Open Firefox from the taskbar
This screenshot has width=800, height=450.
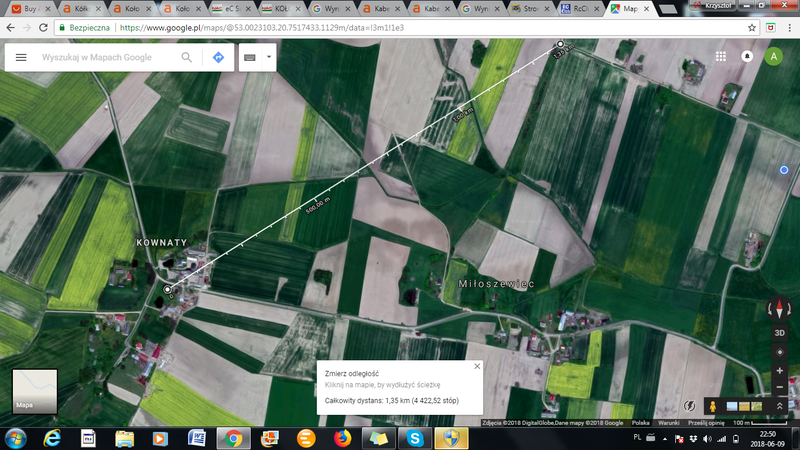pos(342,438)
